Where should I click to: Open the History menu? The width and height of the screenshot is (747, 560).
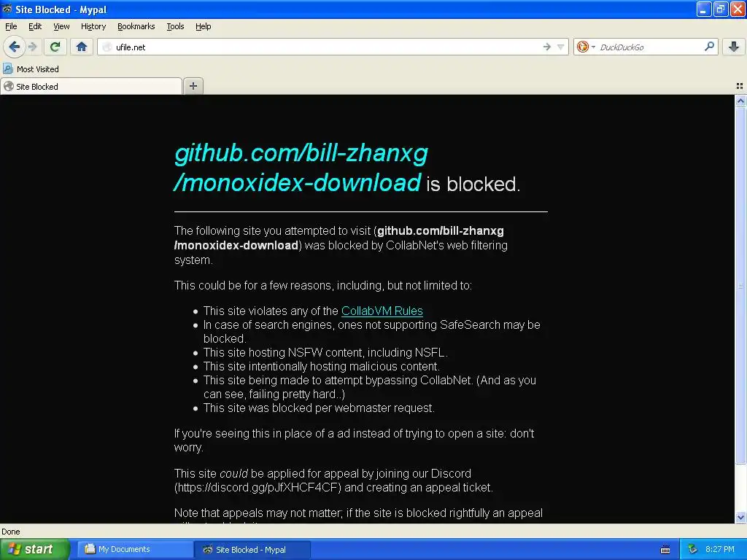(93, 26)
